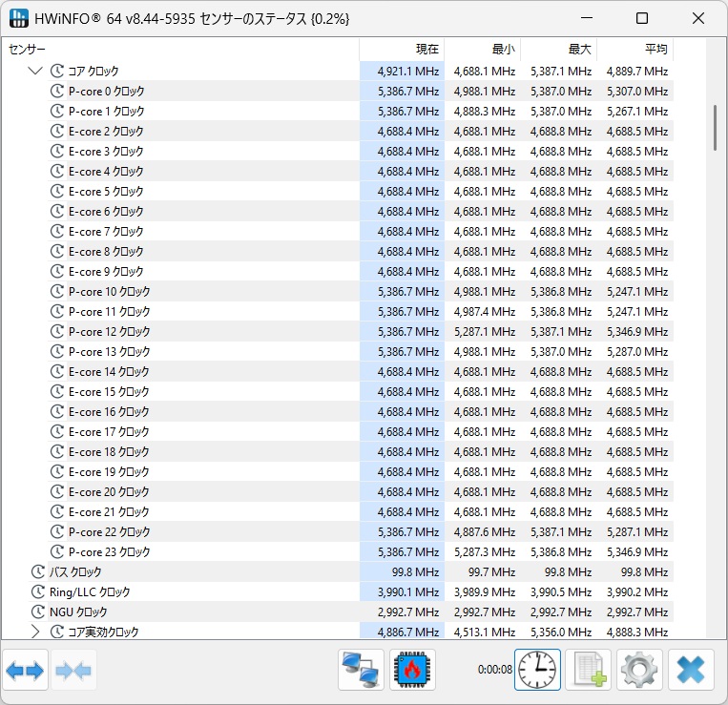Open the CPU flame sensor button
The height and width of the screenshot is (705, 728).
[x=412, y=670]
